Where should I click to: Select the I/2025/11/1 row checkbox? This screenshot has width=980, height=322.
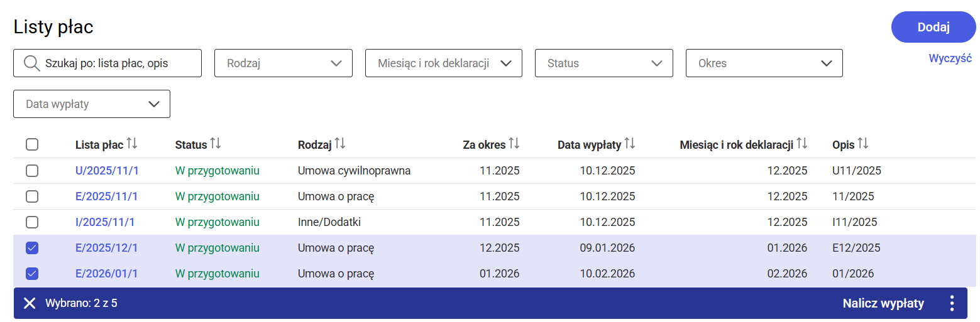32,222
